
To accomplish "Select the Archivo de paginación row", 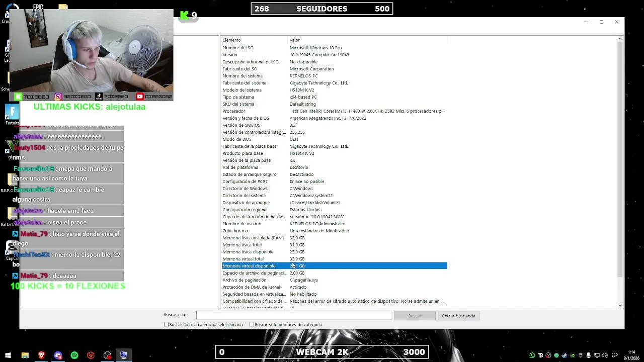I will click(x=334, y=280).
